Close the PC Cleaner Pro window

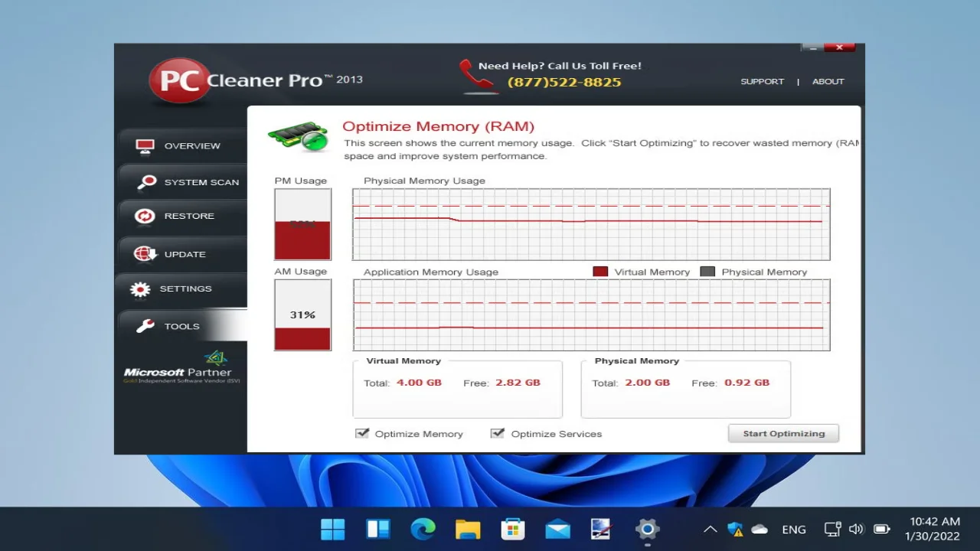tap(839, 47)
